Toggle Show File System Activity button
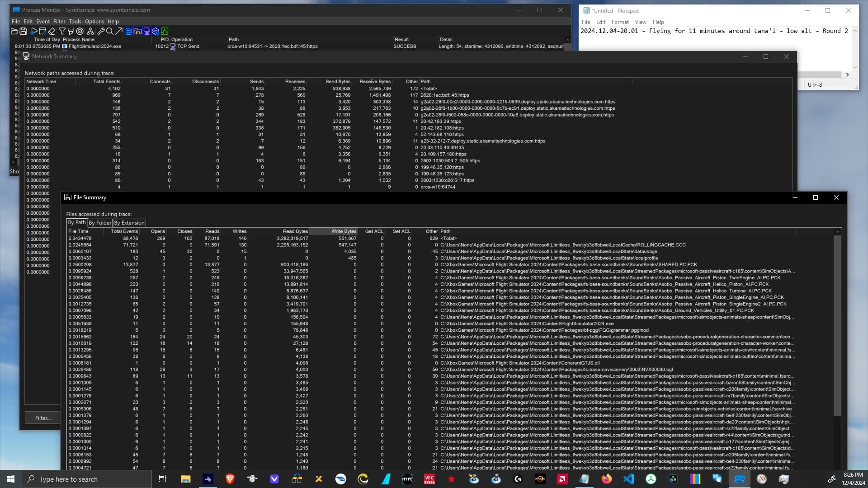This screenshot has width=868, height=488. (138, 31)
